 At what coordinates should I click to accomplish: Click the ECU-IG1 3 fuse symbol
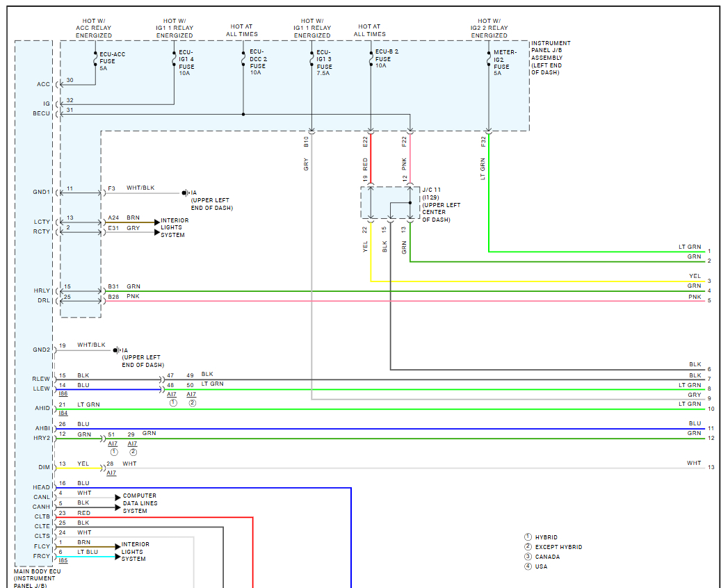[x=311, y=60]
